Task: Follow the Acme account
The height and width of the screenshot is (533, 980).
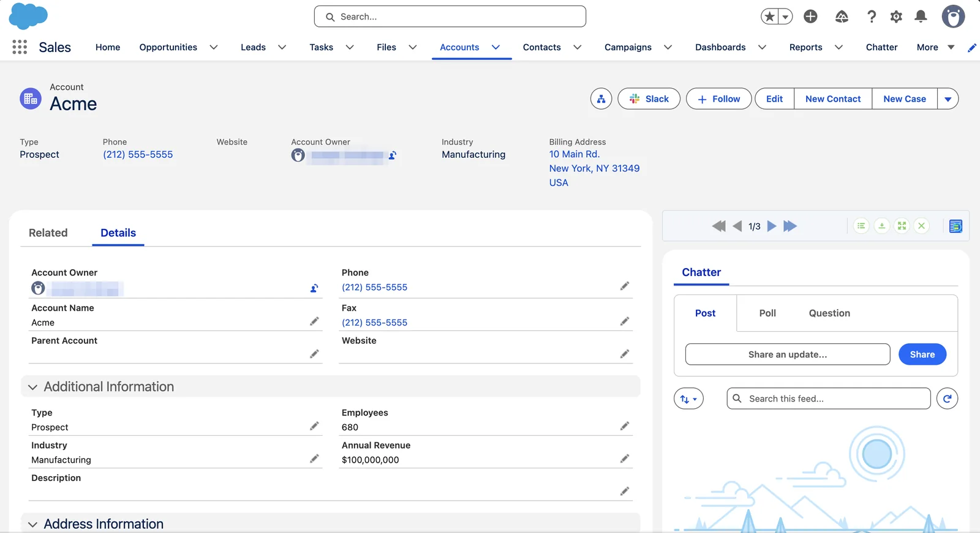Action: (718, 99)
